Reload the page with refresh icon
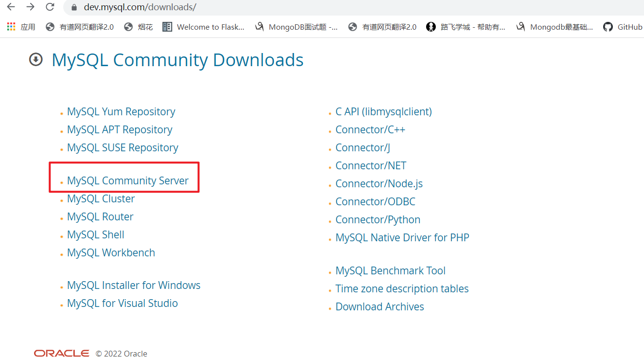644x358 pixels. pos(50,7)
